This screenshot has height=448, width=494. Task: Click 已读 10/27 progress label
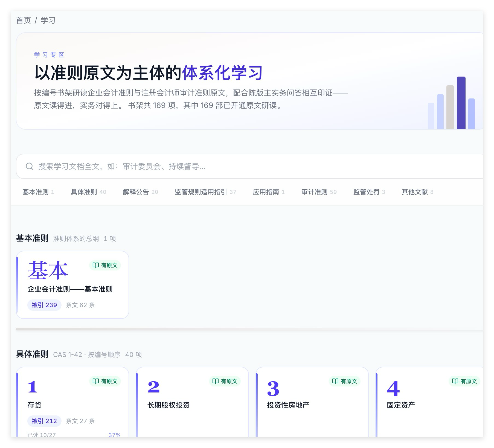(x=42, y=435)
